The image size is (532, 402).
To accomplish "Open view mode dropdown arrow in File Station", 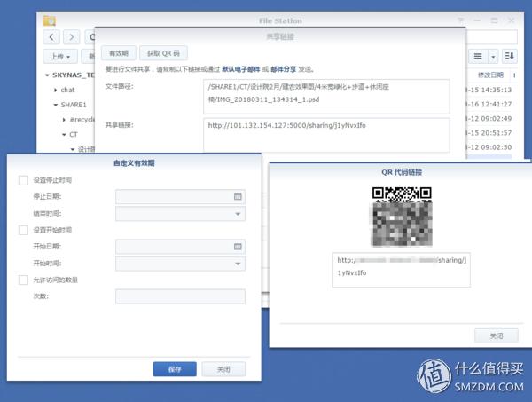I will (x=493, y=57).
